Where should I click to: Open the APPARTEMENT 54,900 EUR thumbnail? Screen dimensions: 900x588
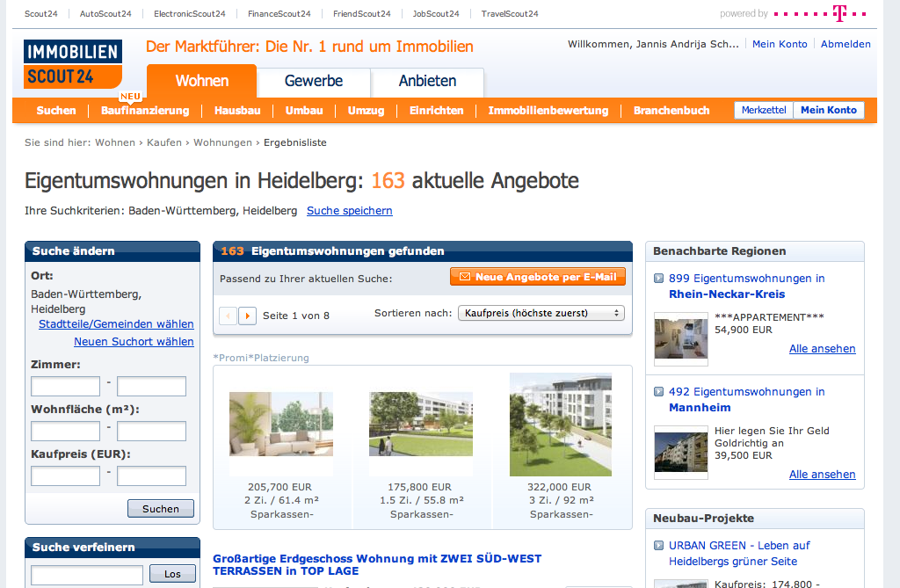click(x=681, y=338)
